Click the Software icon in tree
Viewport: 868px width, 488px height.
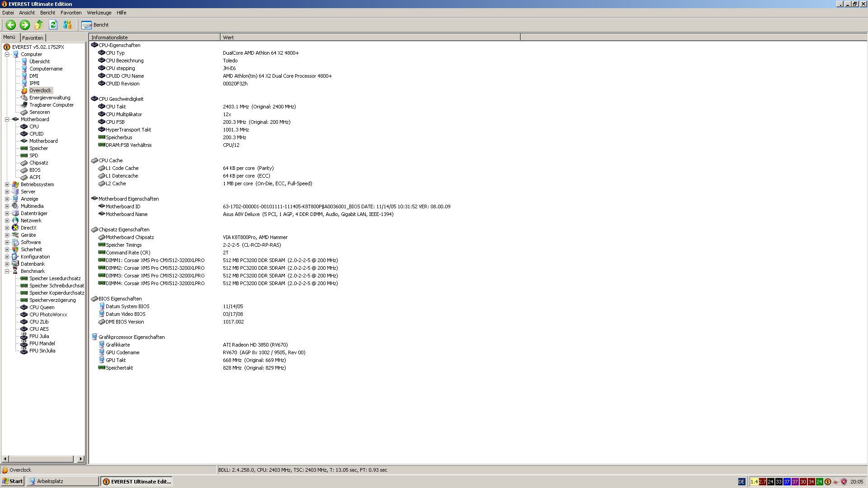[x=15, y=242]
